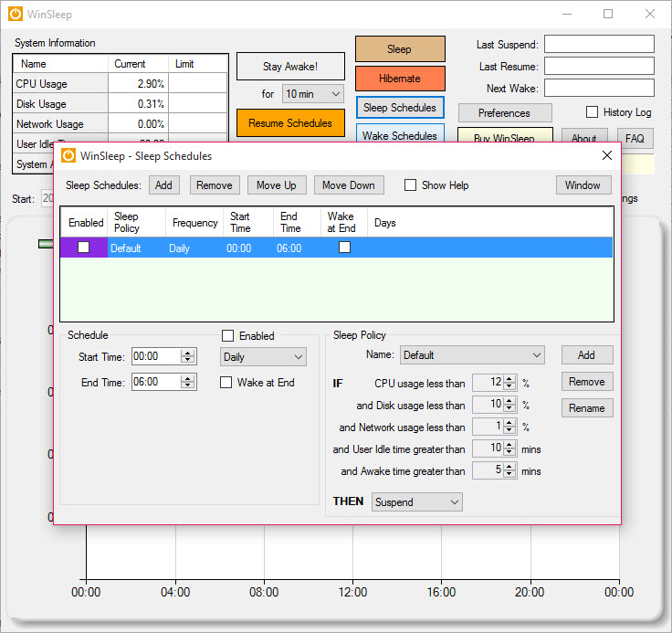Click the Resume Schedules button
The image size is (672, 633).
point(290,123)
